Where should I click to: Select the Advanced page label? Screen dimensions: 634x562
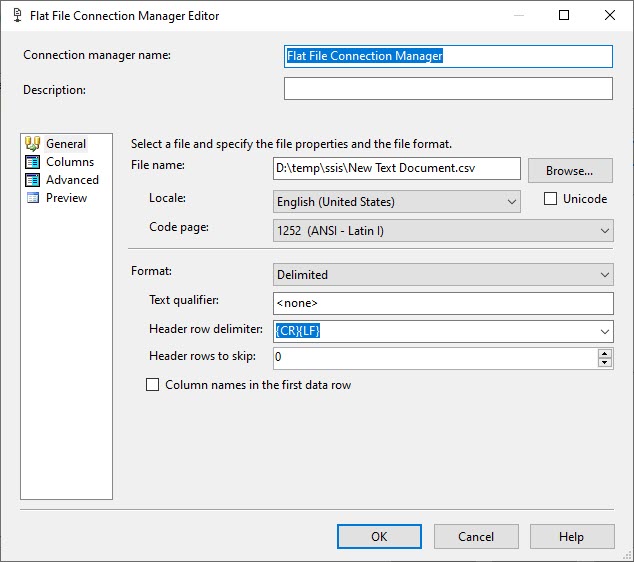(x=72, y=180)
